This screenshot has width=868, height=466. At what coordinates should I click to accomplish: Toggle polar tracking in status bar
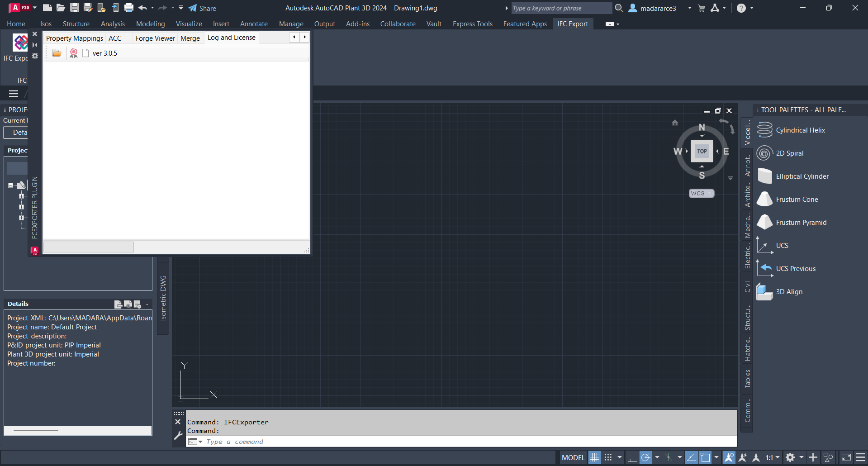[645, 457]
